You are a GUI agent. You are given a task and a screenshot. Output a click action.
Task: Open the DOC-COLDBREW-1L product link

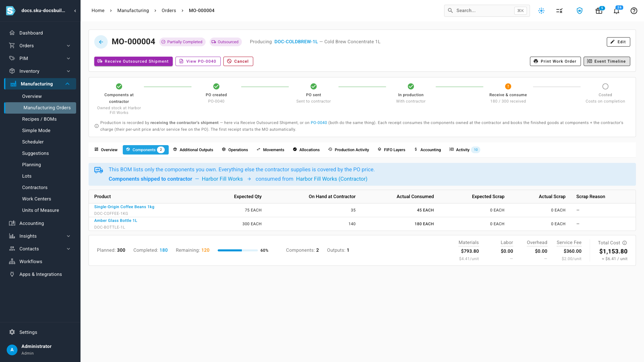296,42
